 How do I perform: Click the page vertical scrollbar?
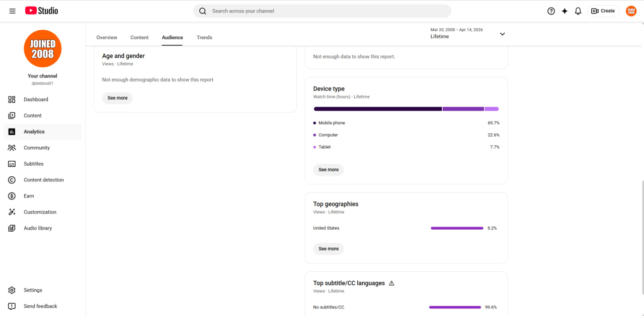coord(642,238)
